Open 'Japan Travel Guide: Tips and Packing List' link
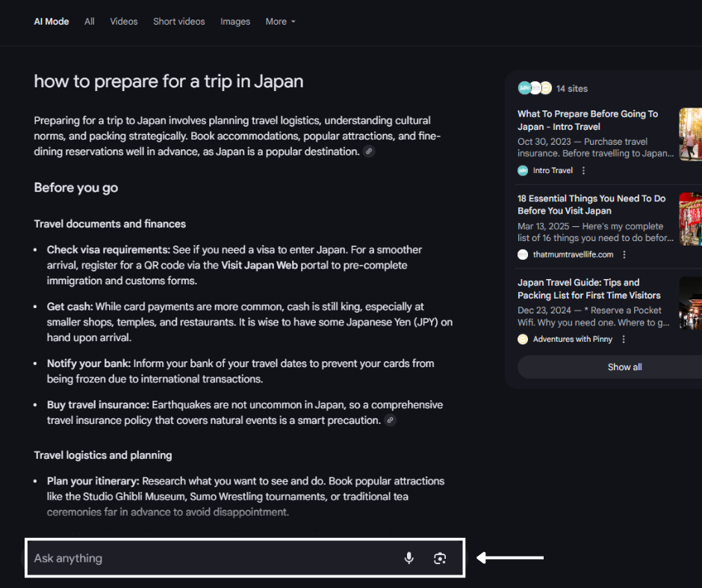 tap(589, 289)
